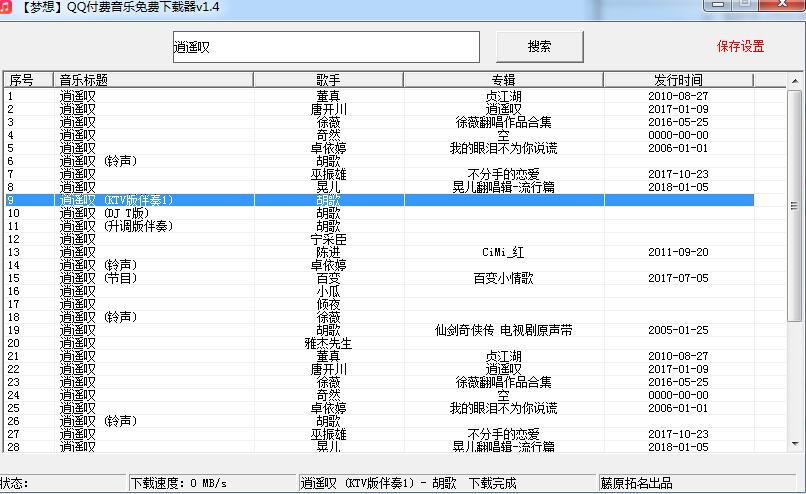806x494 pixels.
Task: Select row 14 逍遥叹 (铃声) by 卓依婷
Action: [x=379, y=265]
